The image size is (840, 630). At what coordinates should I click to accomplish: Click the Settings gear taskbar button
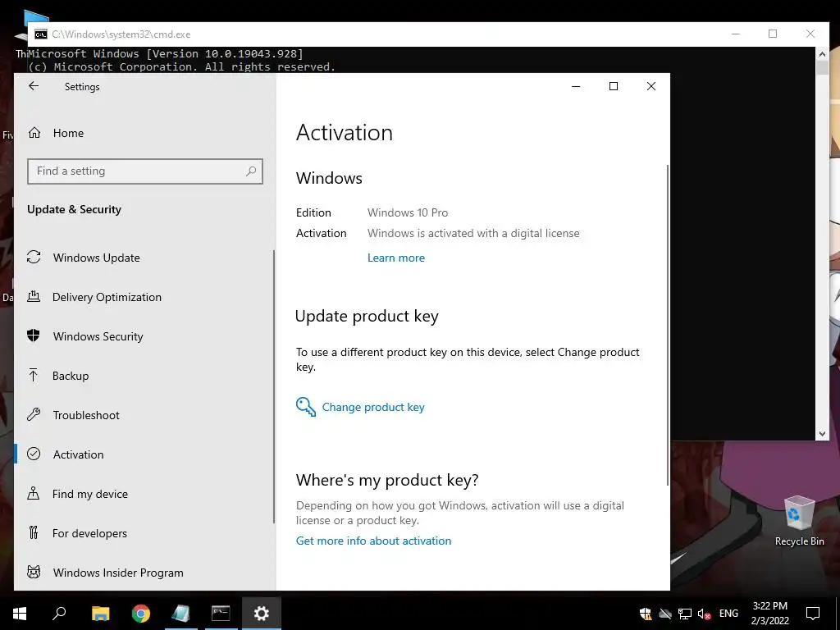tap(261, 614)
